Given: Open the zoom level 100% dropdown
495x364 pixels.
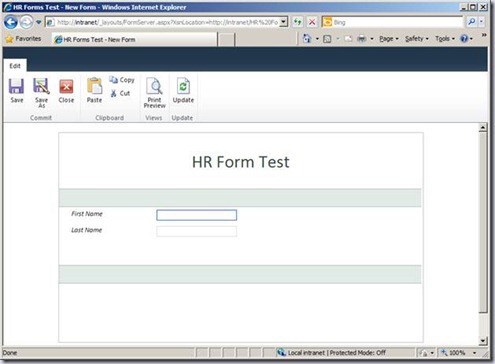Looking at the screenshot, I should pos(475,353).
